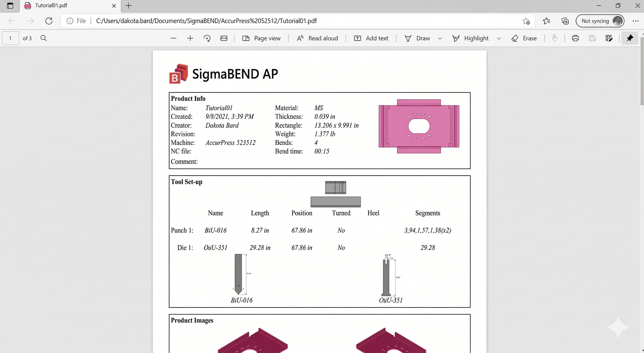This screenshot has height=353, width=644.
Task: Select the Add text tool
Action: 371,38
